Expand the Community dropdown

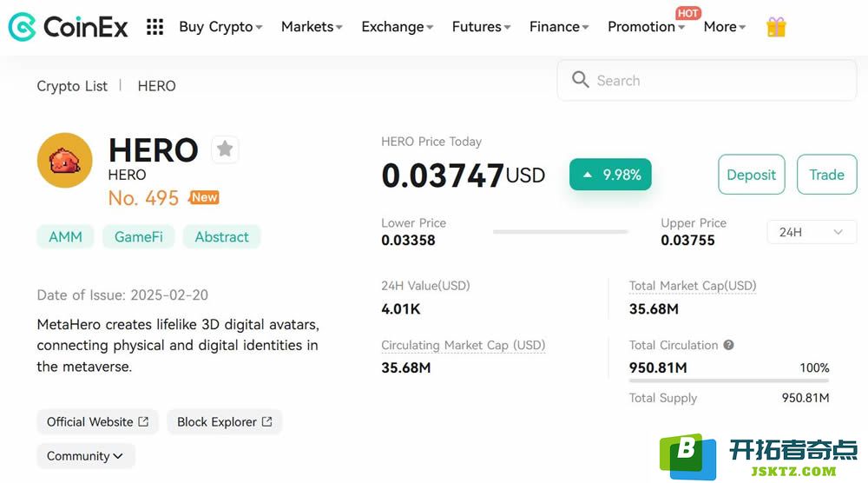click(86, 456)
